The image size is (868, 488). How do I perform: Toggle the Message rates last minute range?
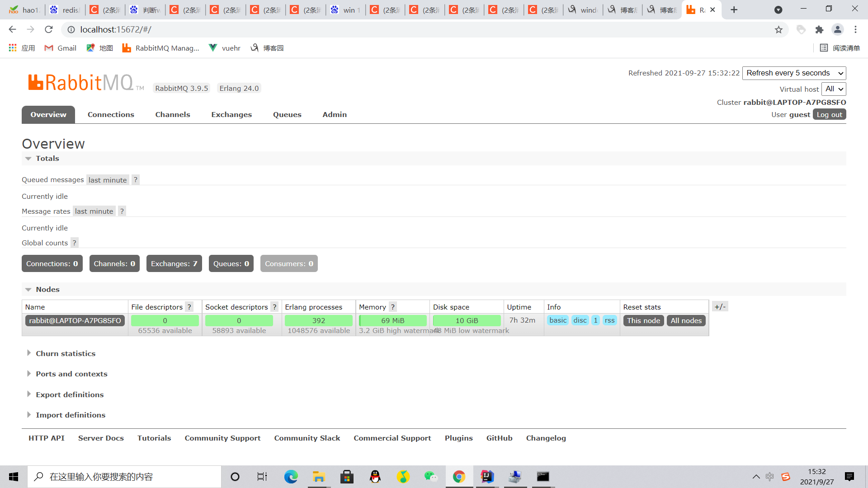94,211
